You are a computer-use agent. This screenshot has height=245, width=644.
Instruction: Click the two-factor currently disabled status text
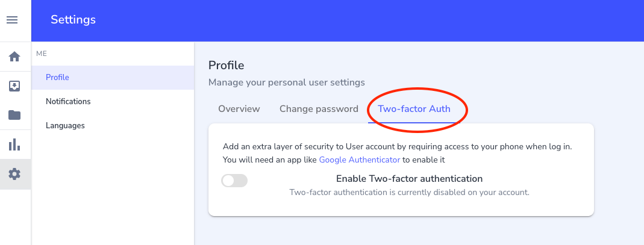[409, 193]
